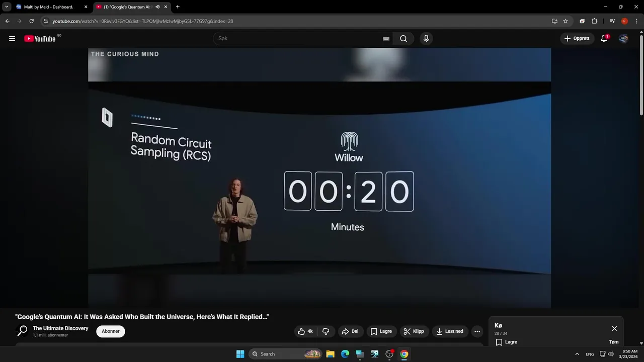
Task: Open the on-screen keyboard in search box
Action: 386,39
